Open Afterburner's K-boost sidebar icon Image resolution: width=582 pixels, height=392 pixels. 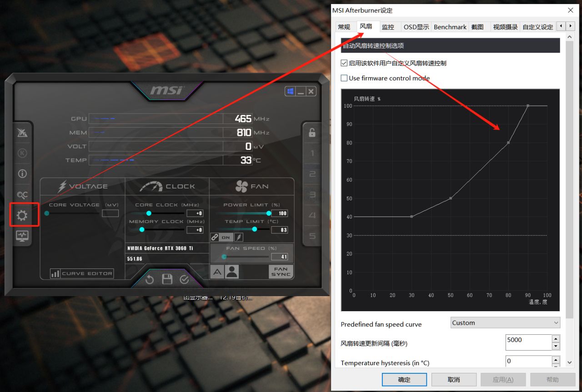click(x=22, y=153)
